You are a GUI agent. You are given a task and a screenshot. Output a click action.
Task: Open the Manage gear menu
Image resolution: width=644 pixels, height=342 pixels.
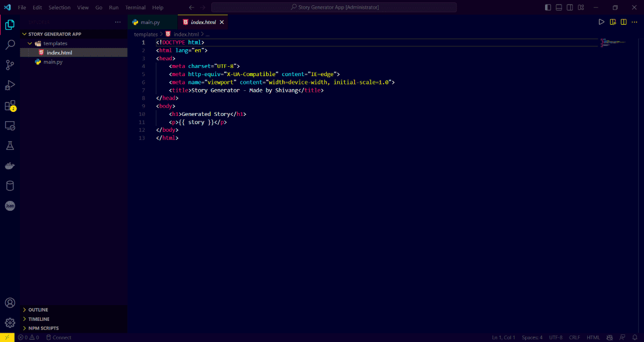pyautogui.click(x=10, y=323)
